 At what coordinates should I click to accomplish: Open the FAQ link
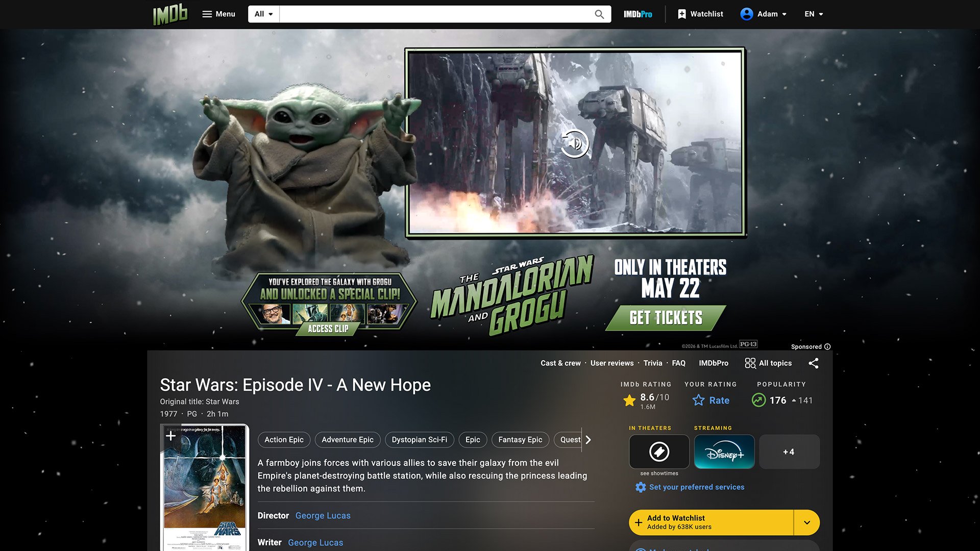(x=679, y=363)
